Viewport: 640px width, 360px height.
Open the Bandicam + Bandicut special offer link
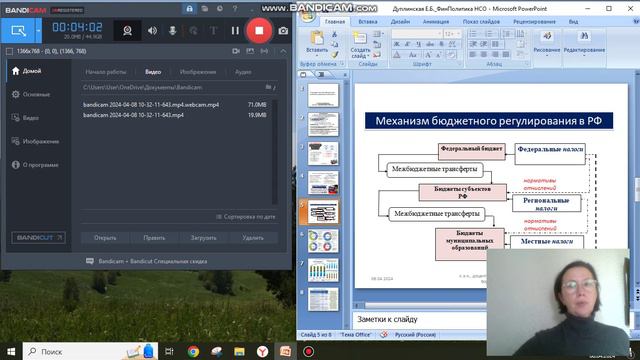tap(147, 261)
